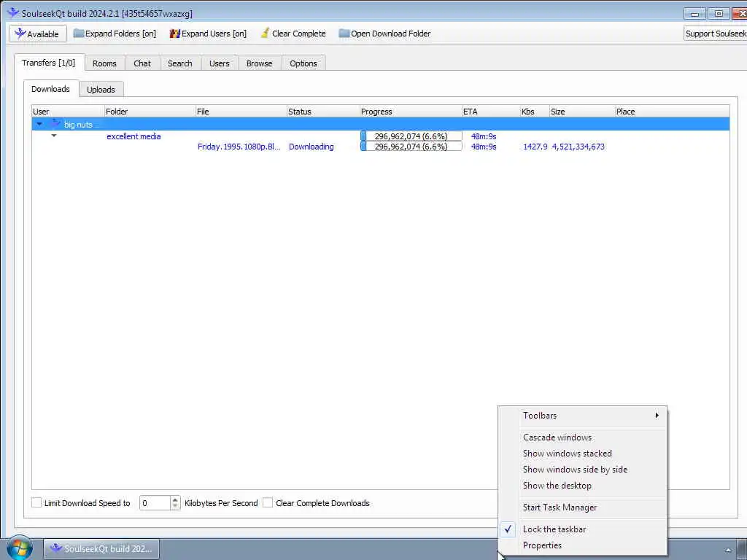Image resolution: width=747 pixels, height=560 pixels.
Task: Click the excellent media folder name
Action: pos(133,136)
